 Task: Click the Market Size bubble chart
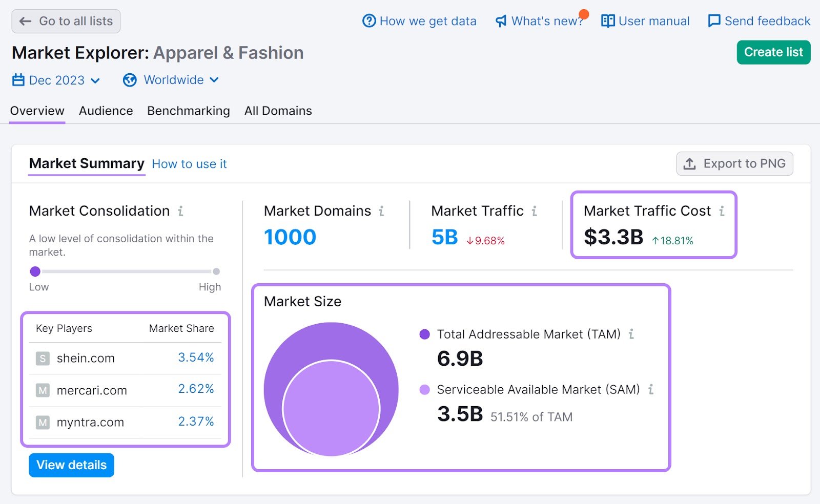pos(331,389)
